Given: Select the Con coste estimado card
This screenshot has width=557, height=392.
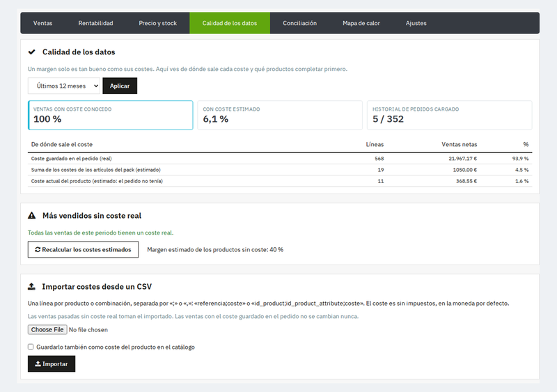Looking at the screenshot, I should pos(280,115).
